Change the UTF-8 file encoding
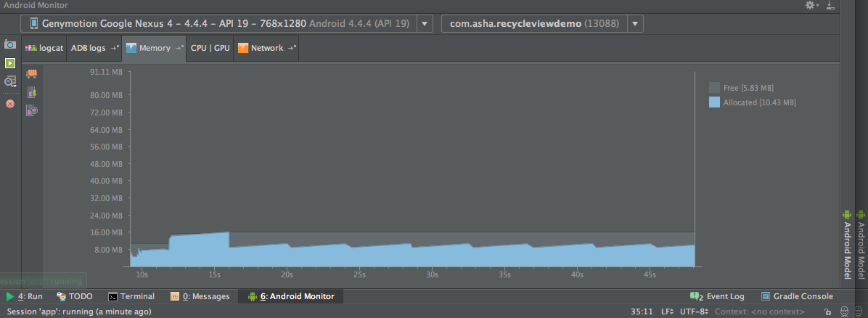The width and height of the screenshot is (868, 318). coord(695,312)
